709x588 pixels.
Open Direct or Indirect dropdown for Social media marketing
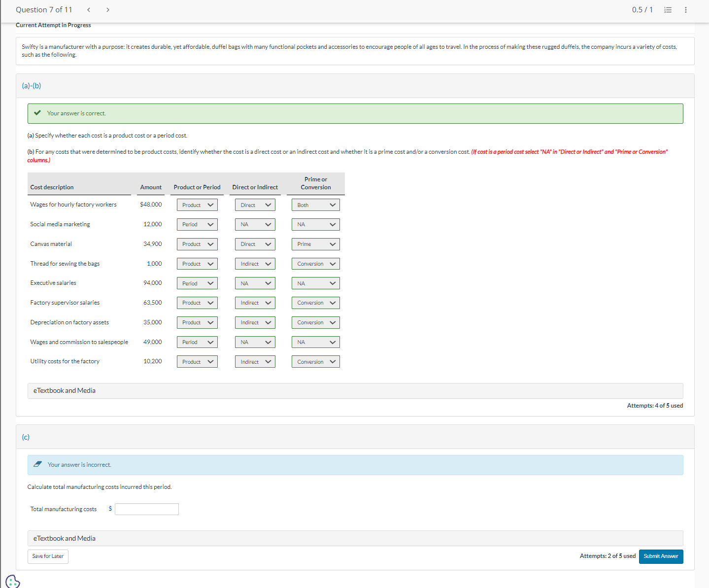pyautogui.click(x=255, y=224)
